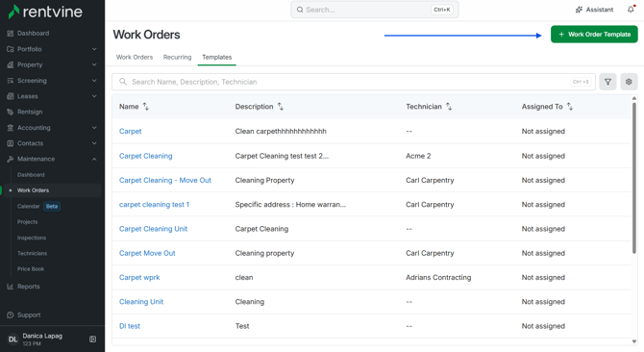Open the notifications bell
This screenshot has height=352, width=644.
click(x=631, y=9)
